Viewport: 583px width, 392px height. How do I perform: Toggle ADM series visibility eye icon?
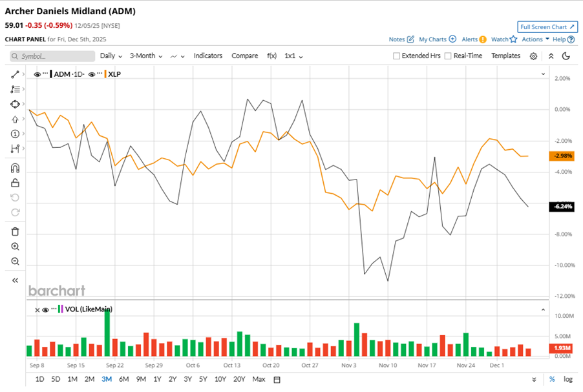37,74
